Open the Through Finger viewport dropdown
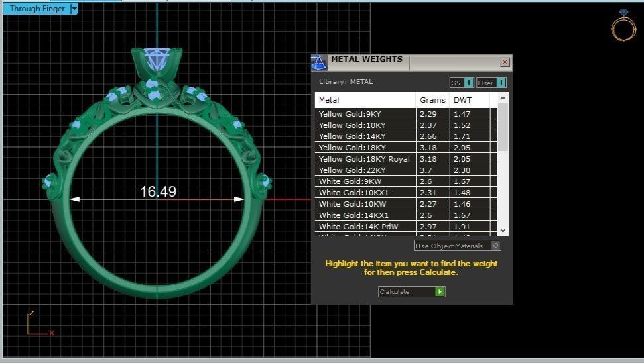 (74, 9)
